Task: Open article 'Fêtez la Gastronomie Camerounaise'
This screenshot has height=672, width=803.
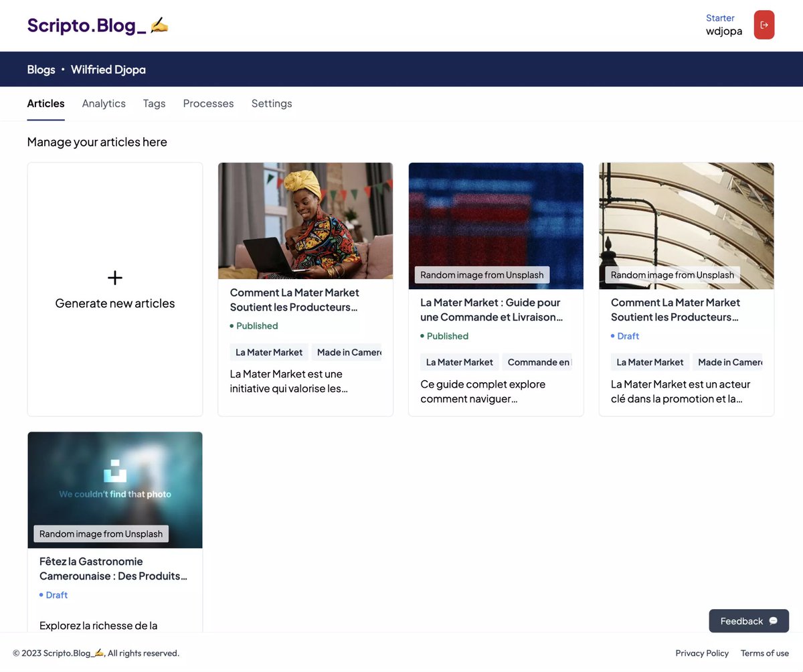Action: [113, 569]
